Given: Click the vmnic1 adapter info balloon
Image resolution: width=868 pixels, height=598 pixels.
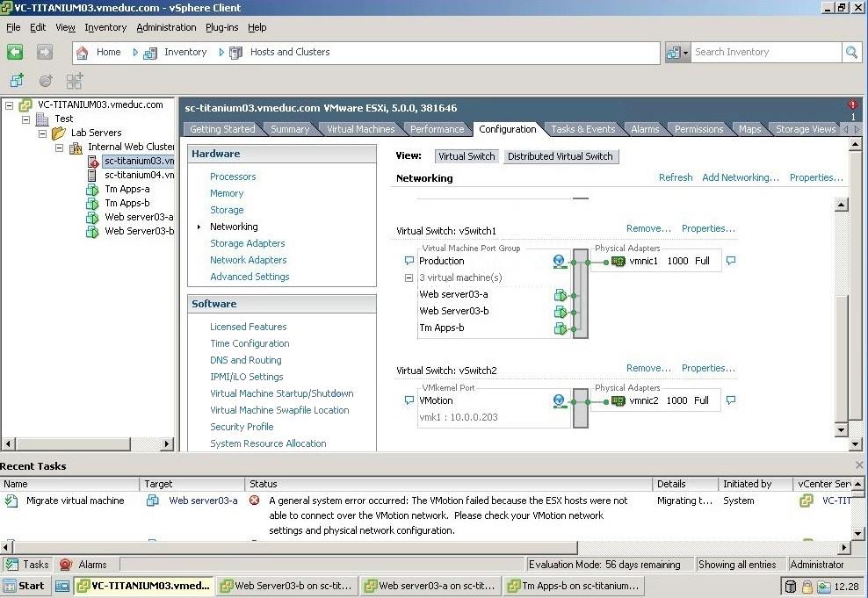Looking at the screenshot, I should 731,261.
